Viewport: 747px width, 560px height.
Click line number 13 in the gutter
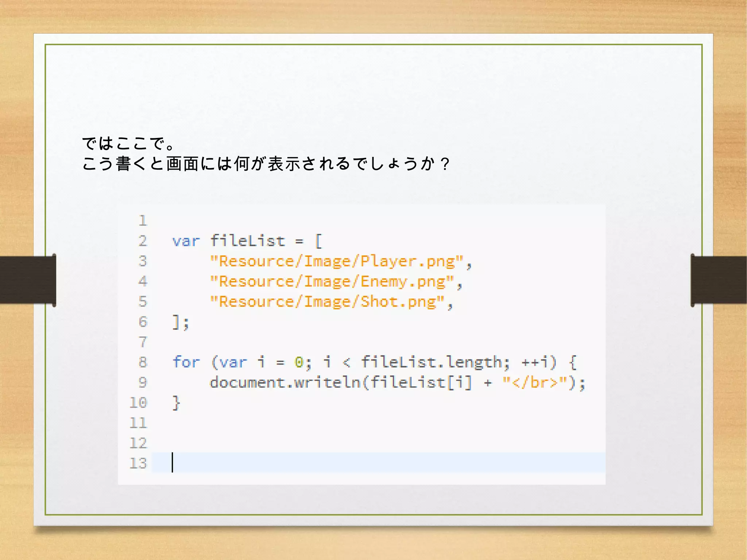pos(138,463)
